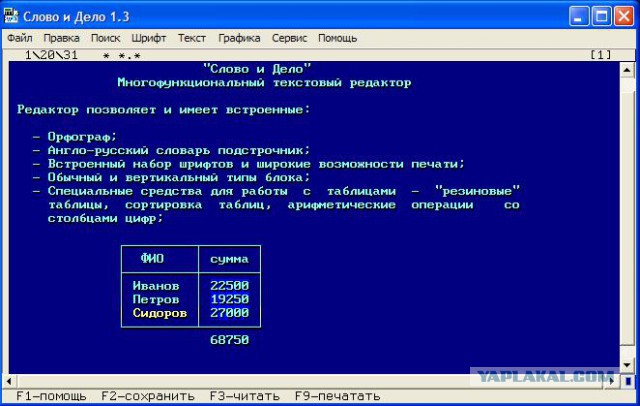Click the [1] window number indicator
Screen dimensions: 640x406
[x=601, y=55]
